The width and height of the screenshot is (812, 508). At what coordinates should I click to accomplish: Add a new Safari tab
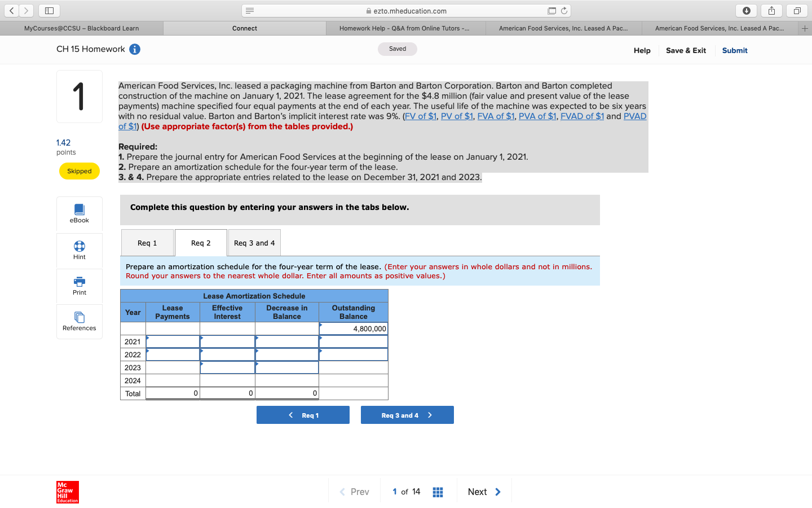point(805,28)
